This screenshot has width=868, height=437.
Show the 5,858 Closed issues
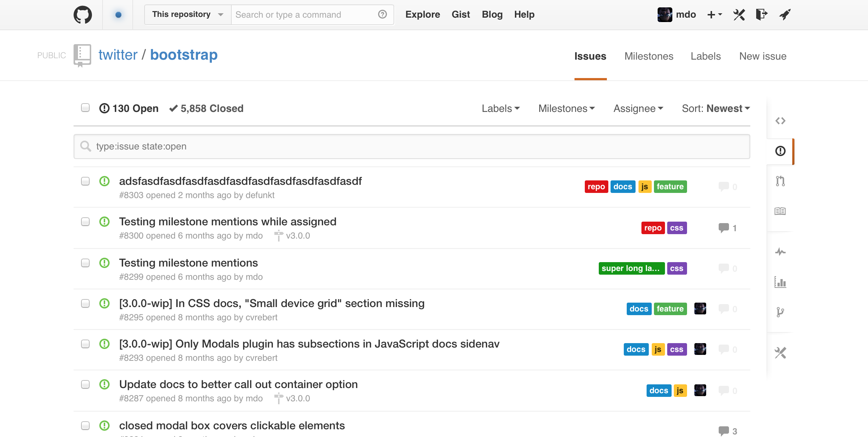click(206, 109)
